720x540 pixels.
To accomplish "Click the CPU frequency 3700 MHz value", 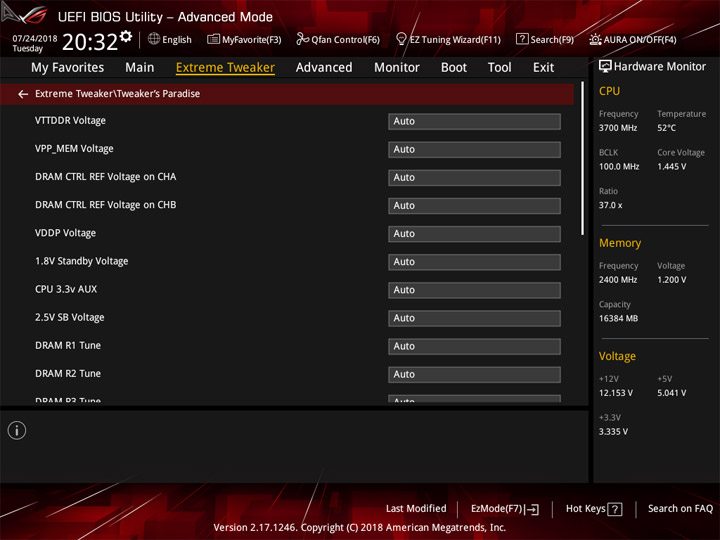I will (618, 128).
